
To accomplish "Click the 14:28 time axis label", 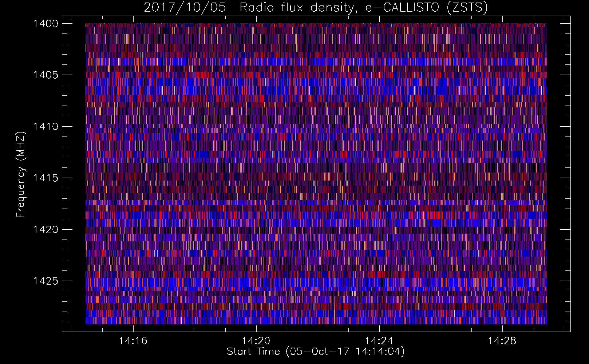I will pyautogui.click(x=502, y=341).
